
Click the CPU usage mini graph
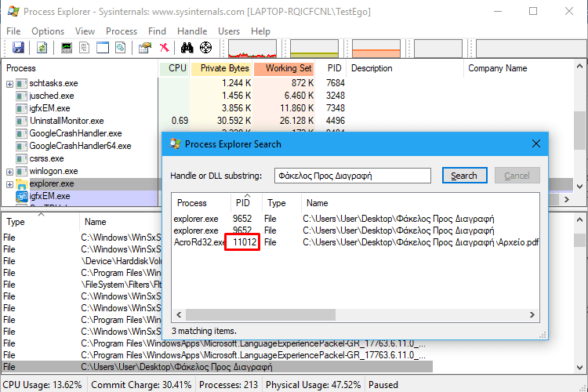point(252,49)
